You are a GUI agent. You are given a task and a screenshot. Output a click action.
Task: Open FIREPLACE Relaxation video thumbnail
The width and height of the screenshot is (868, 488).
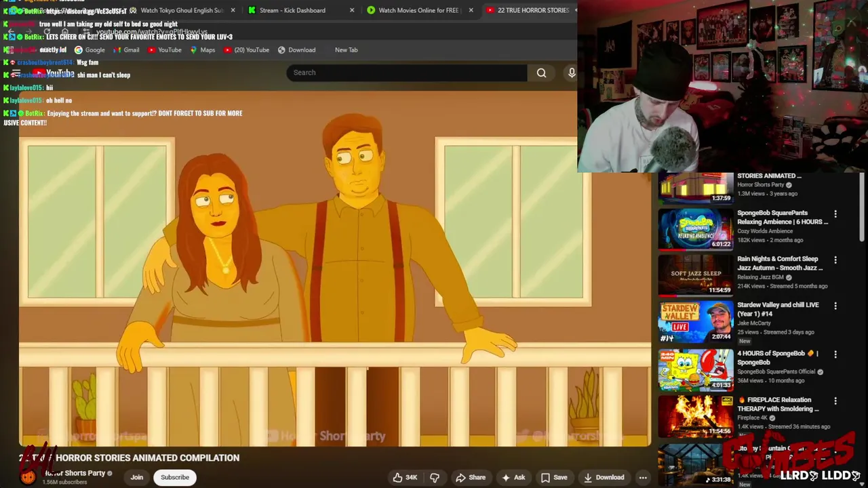click(696, 416)
